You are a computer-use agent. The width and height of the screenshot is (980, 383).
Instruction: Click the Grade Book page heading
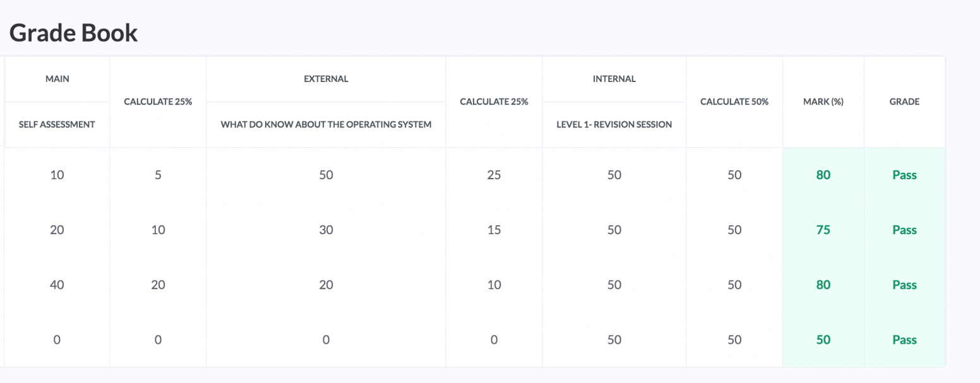click(73, 33)
